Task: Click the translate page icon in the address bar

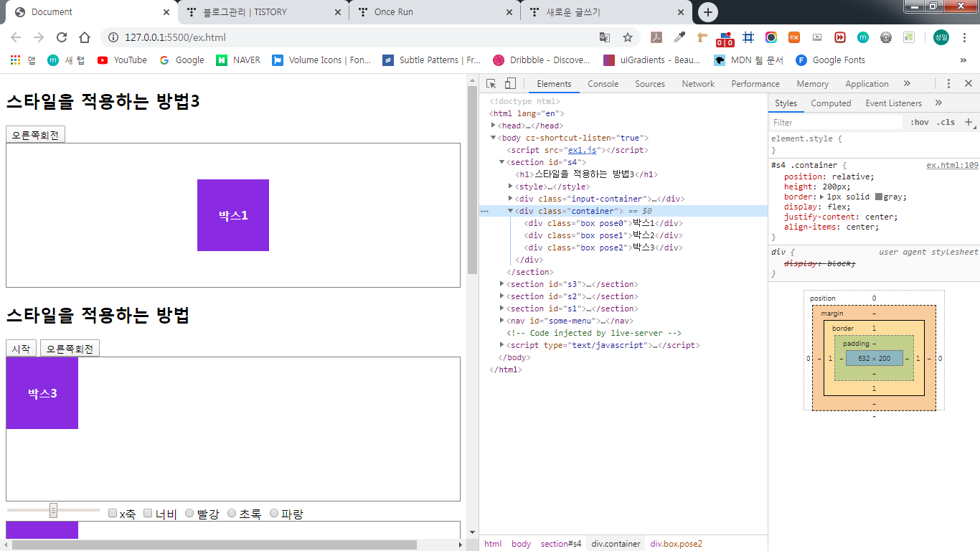Action: 605,37
